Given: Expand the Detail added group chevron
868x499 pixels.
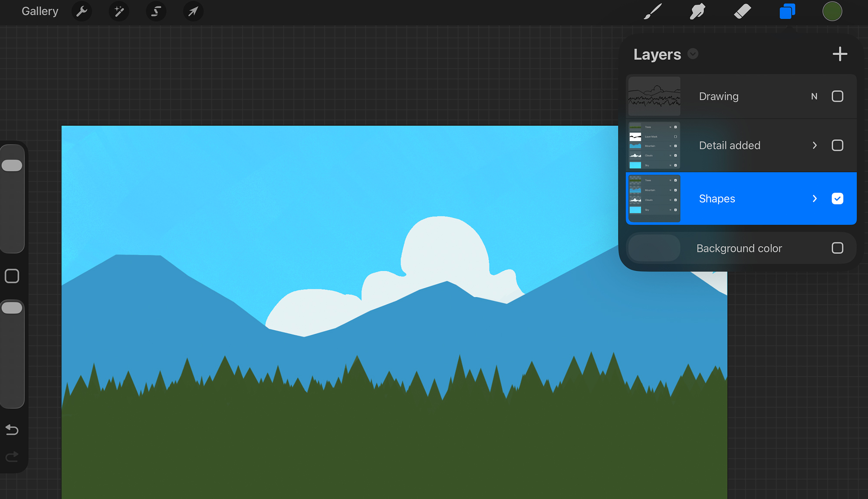Looking at the screenshot, I should tap(815, 145).
